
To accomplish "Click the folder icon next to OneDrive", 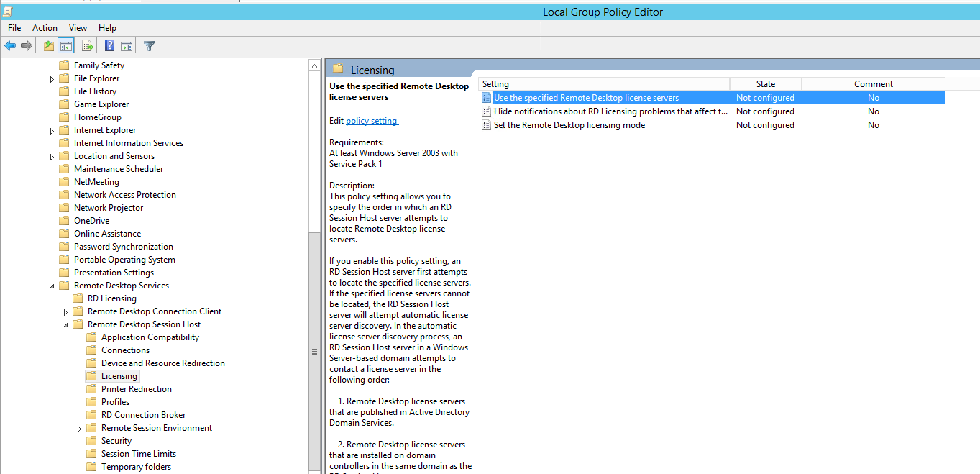I will [x=63, y=221].
